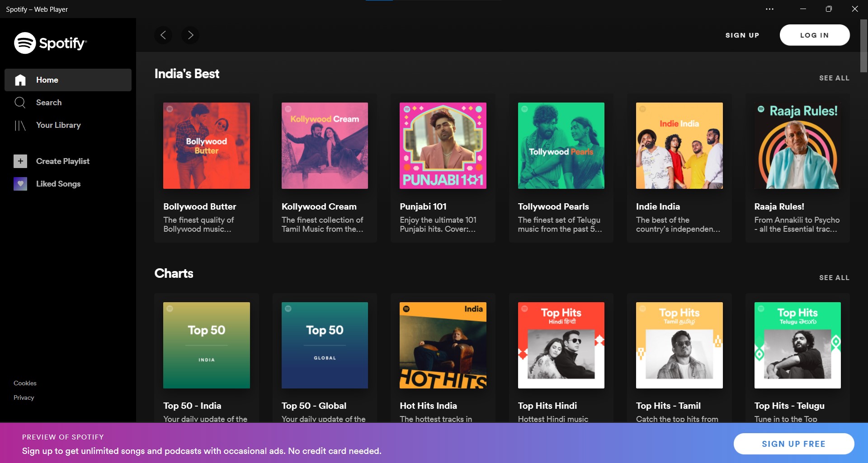This screenshot has height=463, width=868.
Task: Open the Hot Hits India cover
Action: [443, 345]
